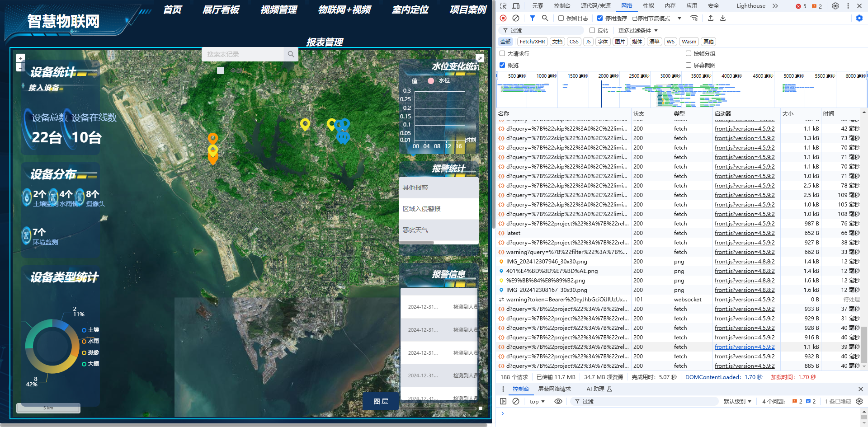Switch to the 源代码/来源 DevTools tab
The height and width of the screenshot is (427, 868).
pyautogui.click(x=595, y=6)
